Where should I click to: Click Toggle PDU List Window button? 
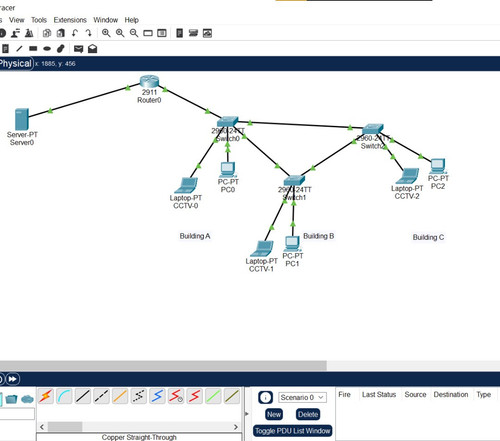point(293,431)
